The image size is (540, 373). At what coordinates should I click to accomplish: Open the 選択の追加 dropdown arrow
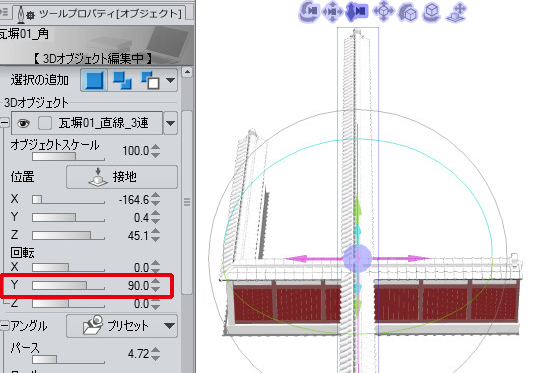click(170, 80)
